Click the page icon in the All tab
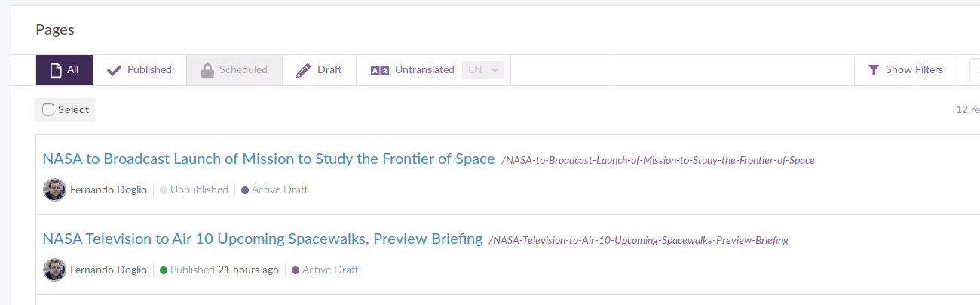The height and width of the screenshot is (305, 980). pos(55,70)
